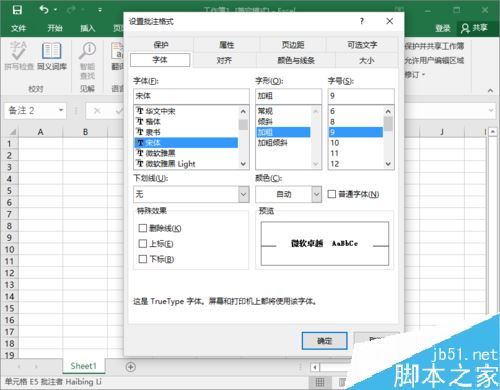Select the 隶书 font
This screenshot has width=500, height=390.
(x=187, y=132)
